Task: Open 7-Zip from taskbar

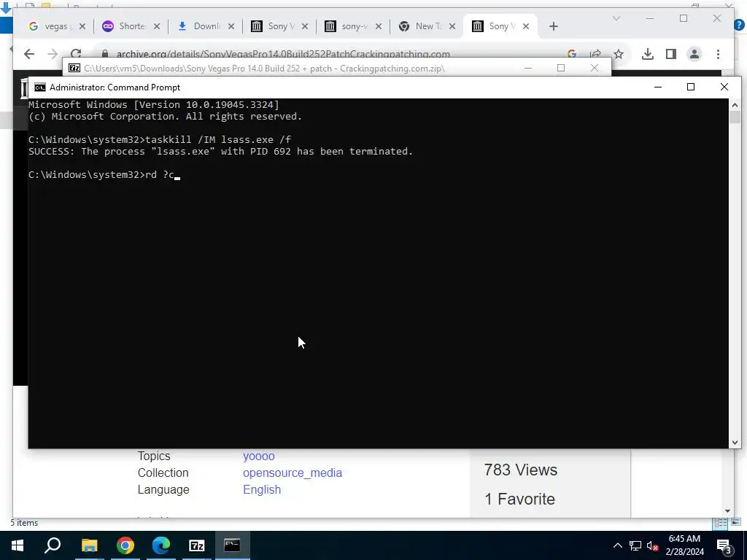Action: (x=197, y=545)
